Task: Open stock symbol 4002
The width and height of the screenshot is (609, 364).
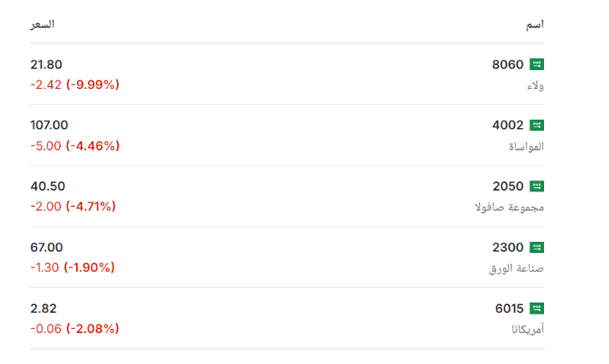Action: tap(507, 126)
